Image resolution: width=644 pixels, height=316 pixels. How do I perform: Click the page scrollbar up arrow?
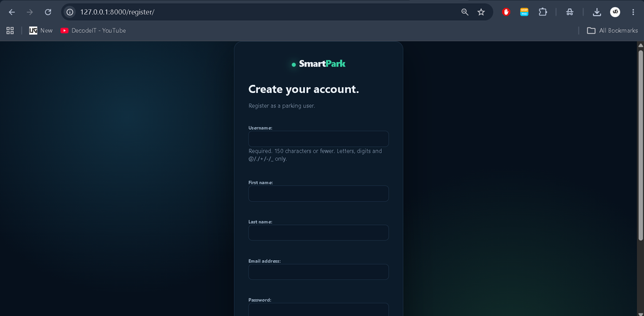(x=640, y=45)
